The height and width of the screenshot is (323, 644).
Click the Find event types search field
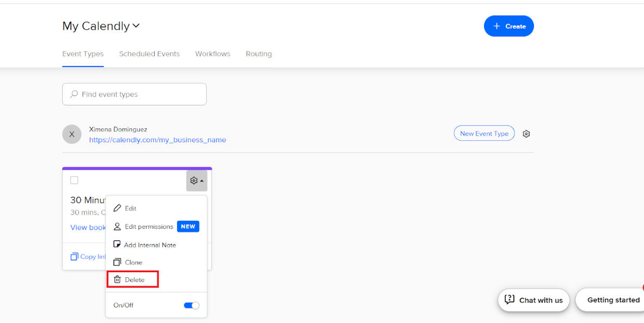coord(135,95)
